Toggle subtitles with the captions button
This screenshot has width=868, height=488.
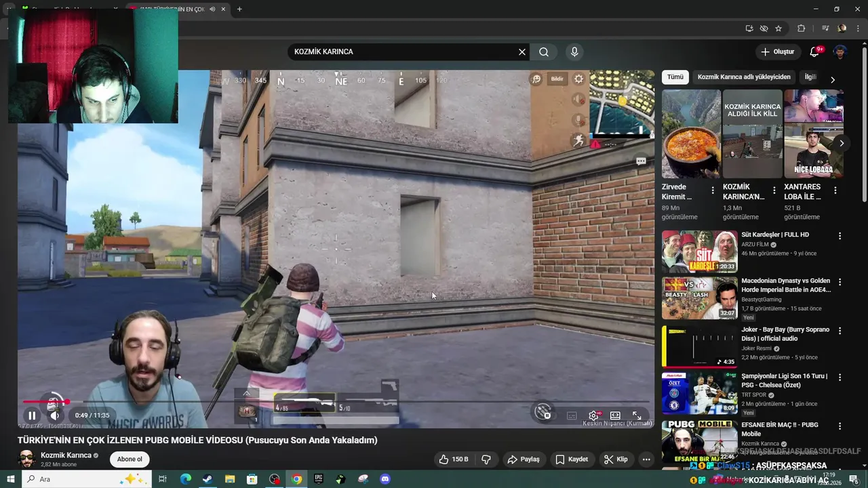tap(572, 415)
